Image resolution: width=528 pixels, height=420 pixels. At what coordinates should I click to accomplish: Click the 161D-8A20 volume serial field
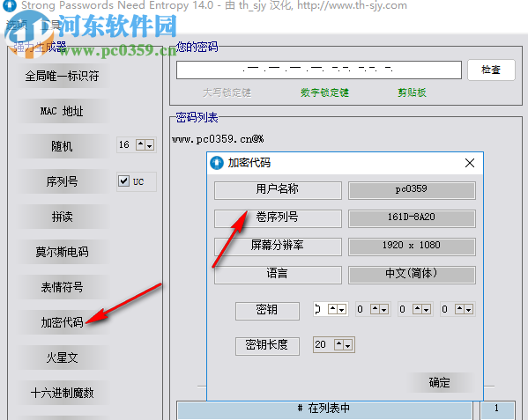pyautogui.click(x=412, y=218)
